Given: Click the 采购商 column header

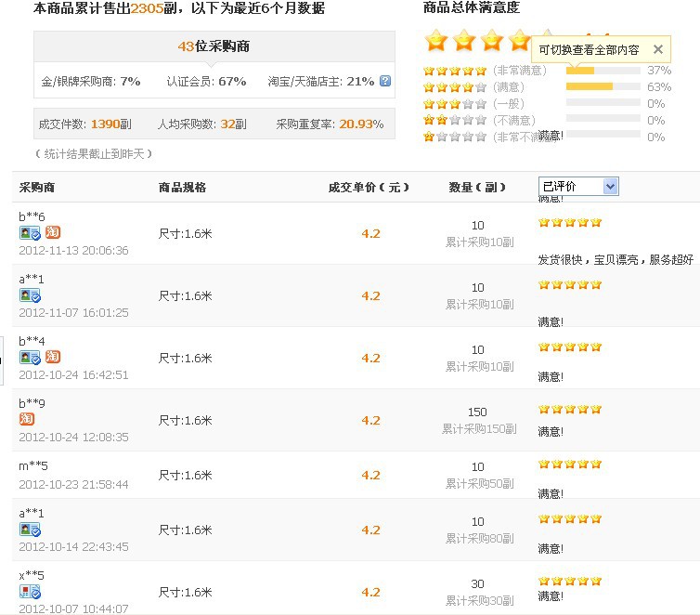Looking at the screenshot, I should (x=37, y=187).
